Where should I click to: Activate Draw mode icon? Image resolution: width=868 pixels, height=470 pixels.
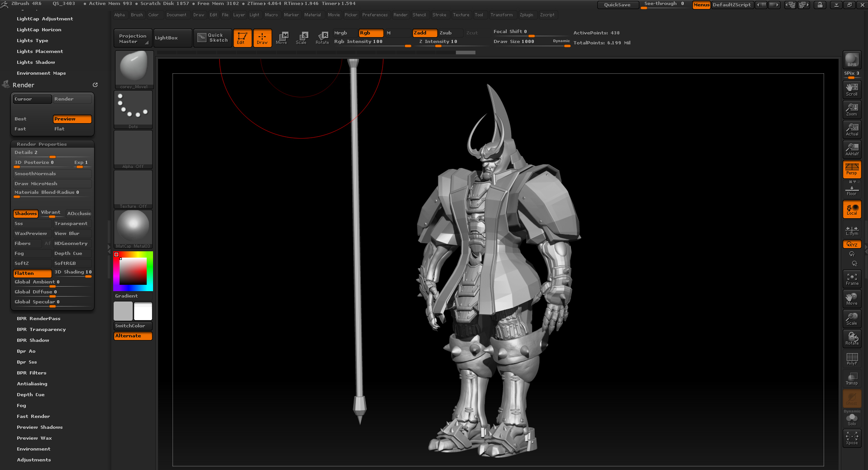pyautogui.click(x=262, y=38)
